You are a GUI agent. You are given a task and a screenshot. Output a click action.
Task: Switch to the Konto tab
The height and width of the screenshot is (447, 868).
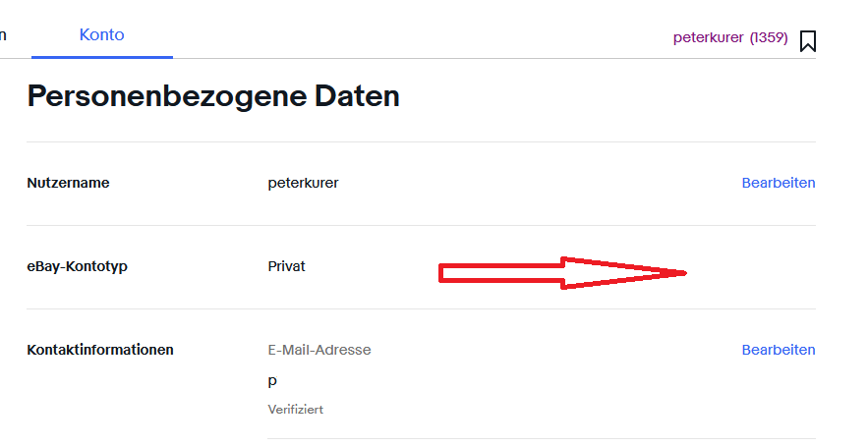tap(101, 34)
